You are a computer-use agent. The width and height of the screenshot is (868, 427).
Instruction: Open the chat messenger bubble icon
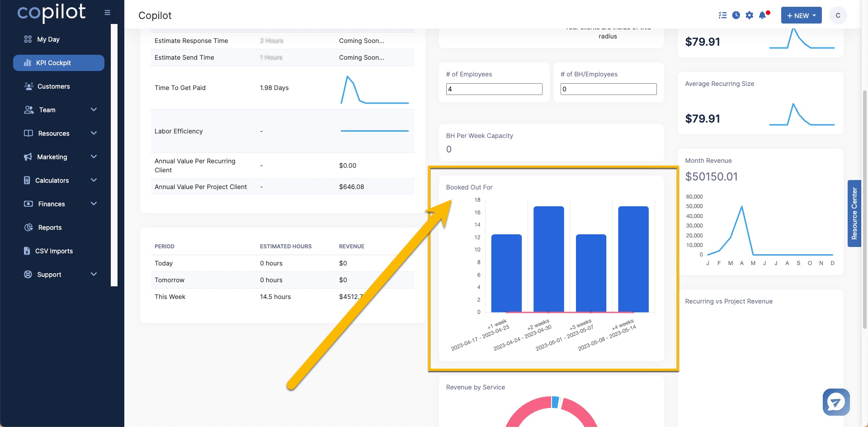click(836, 402)
